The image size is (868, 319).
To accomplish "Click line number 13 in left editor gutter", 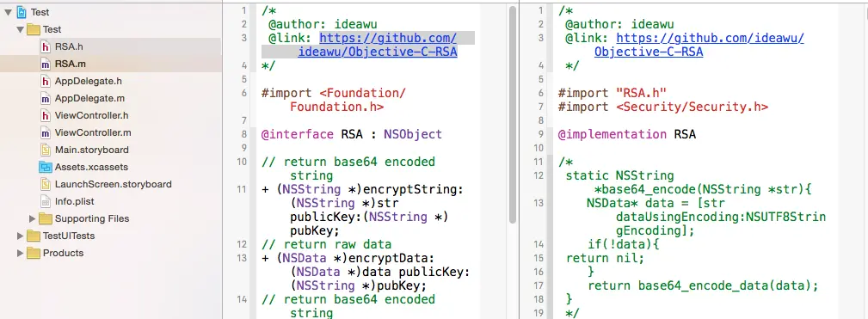I will (x=242, y=258).
